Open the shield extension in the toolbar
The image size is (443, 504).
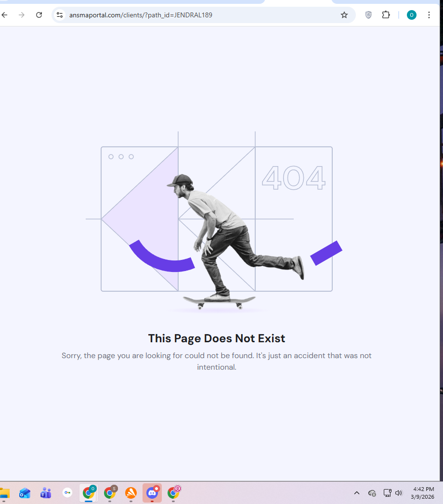[368, 15]
